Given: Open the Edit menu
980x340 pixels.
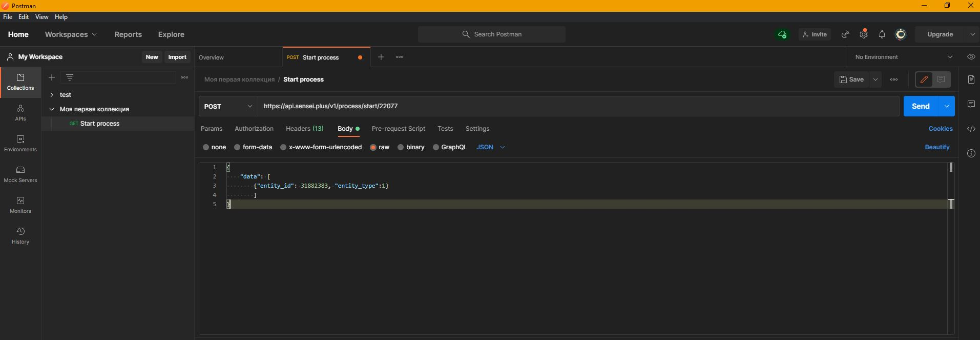Looking at the screenshot, I should click(x=24, y=17).
